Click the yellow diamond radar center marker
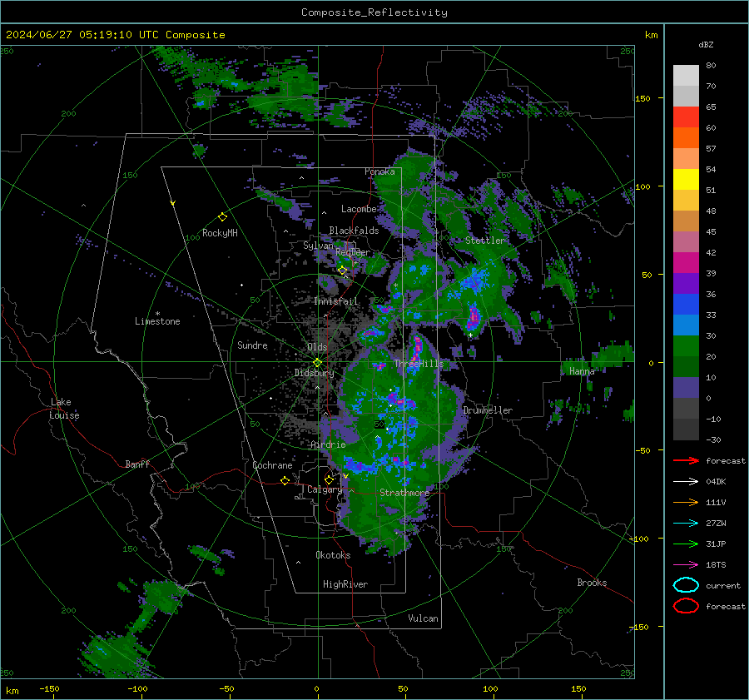Viewport: 749px width, 700px height. pyautogui.click(x=317, y=363)
